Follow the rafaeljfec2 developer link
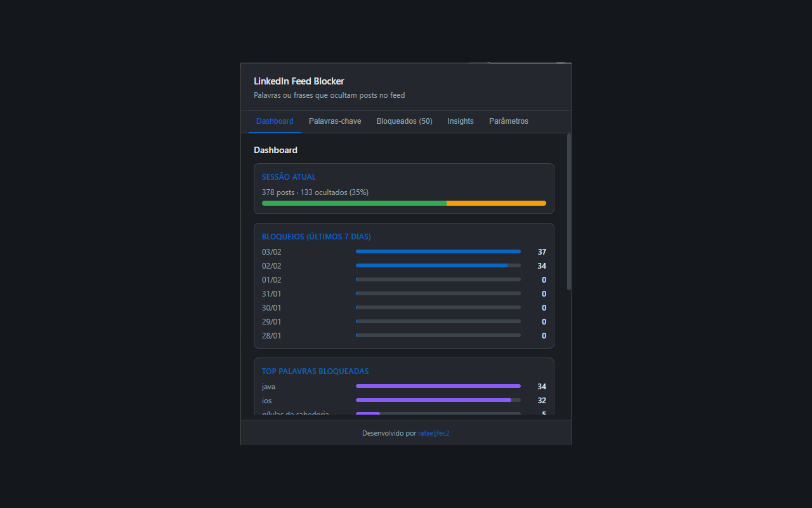Screen dimensions: 812x508 coord(434,433)
